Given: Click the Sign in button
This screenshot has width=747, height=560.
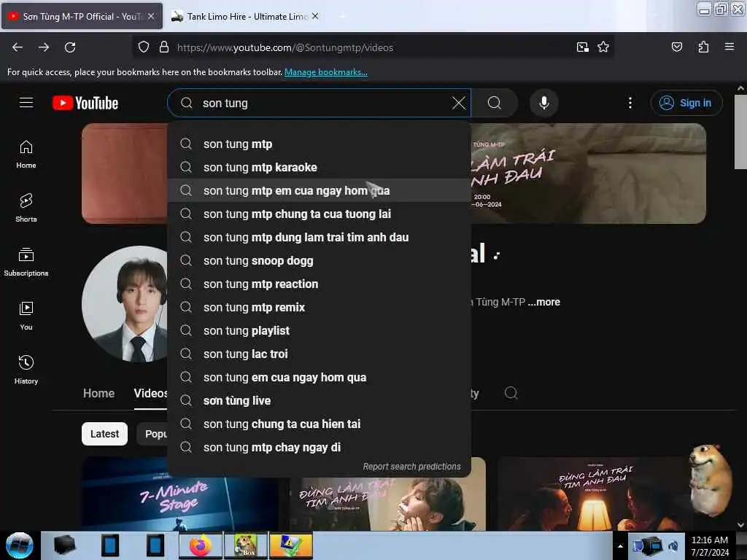Looking at the screenshot, I should (x=686, y=103).
